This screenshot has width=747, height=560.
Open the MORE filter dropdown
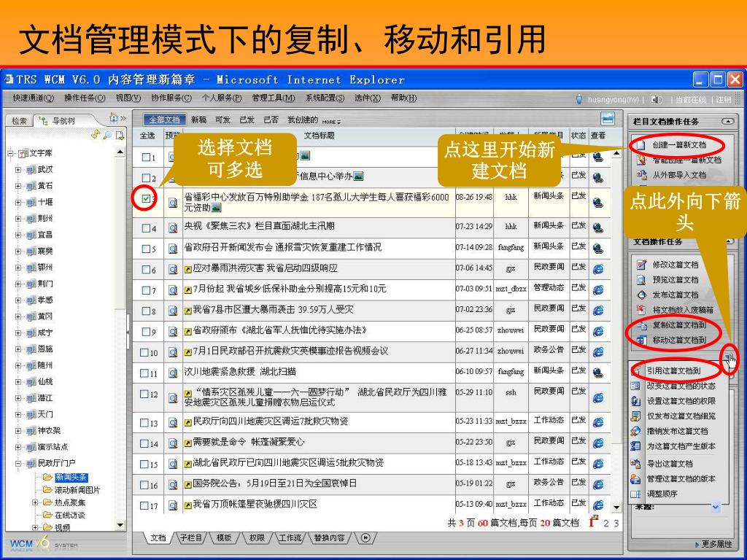(x=332, y=122)
